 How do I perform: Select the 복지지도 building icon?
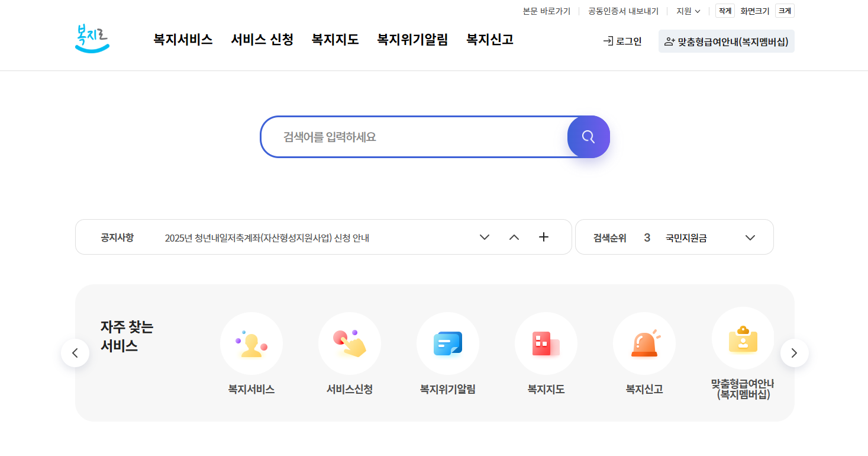click(546, 343)
